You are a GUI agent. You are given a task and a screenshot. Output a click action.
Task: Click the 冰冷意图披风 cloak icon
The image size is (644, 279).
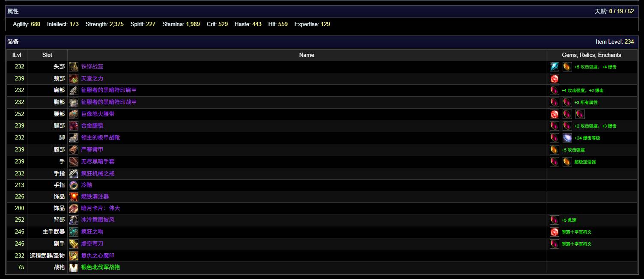pos(74,220)
